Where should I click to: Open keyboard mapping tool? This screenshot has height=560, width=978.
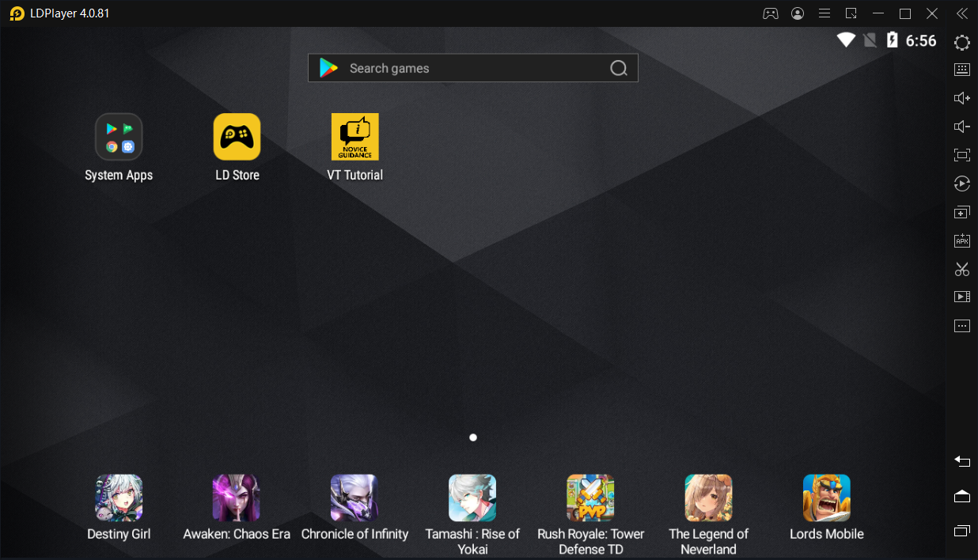point(962,70)
